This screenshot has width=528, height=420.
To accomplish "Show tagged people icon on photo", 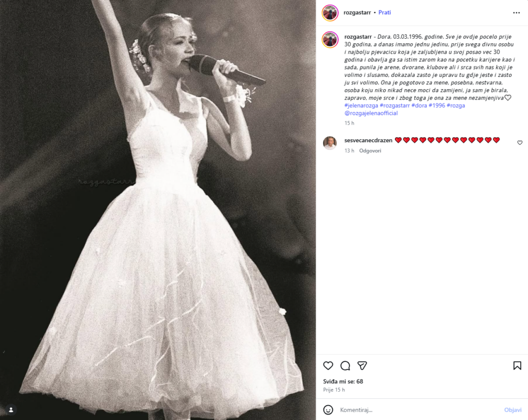I will 10,410.
